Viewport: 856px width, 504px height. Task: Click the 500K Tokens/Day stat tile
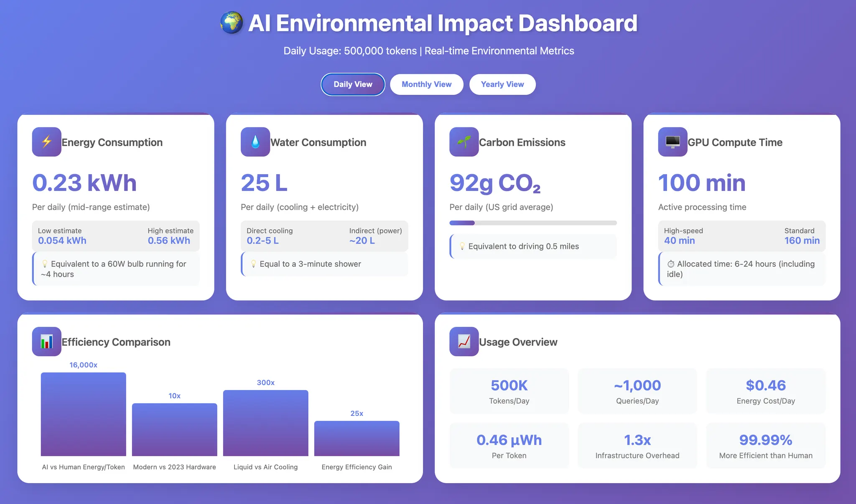point(509,391)
